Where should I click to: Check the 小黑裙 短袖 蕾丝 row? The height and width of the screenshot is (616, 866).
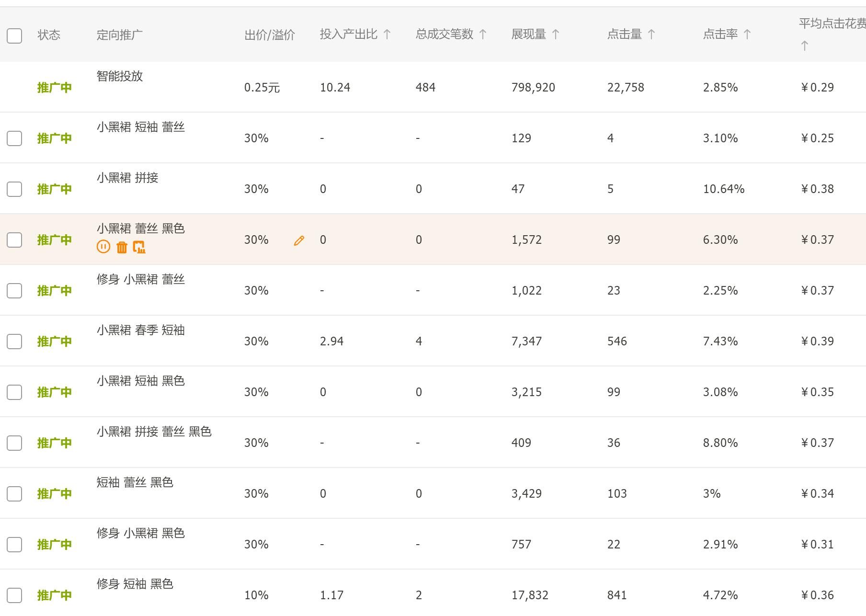[14, 138]
